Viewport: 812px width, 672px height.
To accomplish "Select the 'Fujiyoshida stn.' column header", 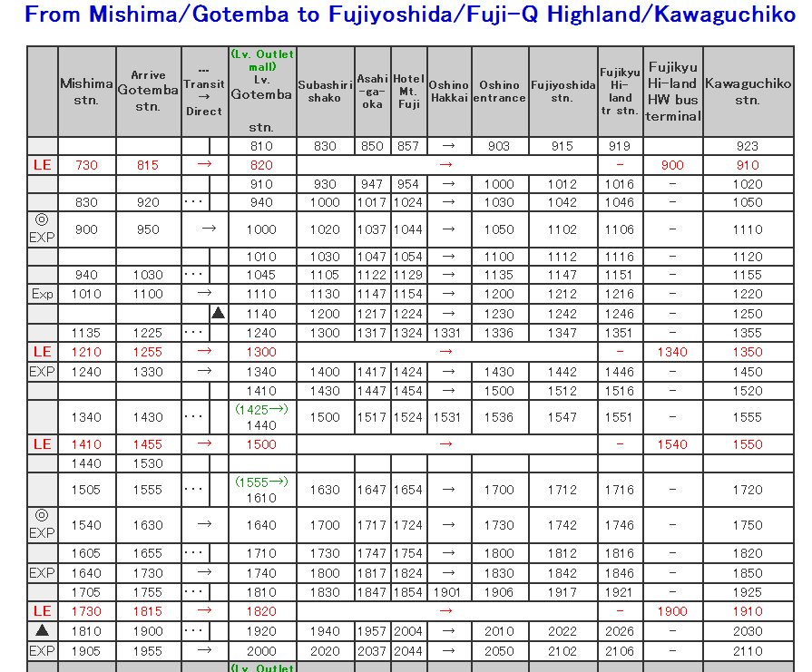I will point(563,91).
